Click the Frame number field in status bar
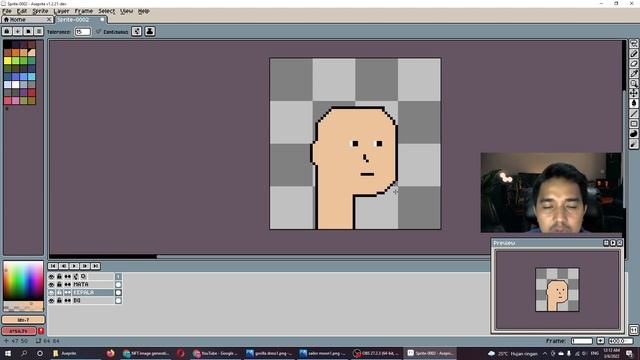 tap(582, 341)
